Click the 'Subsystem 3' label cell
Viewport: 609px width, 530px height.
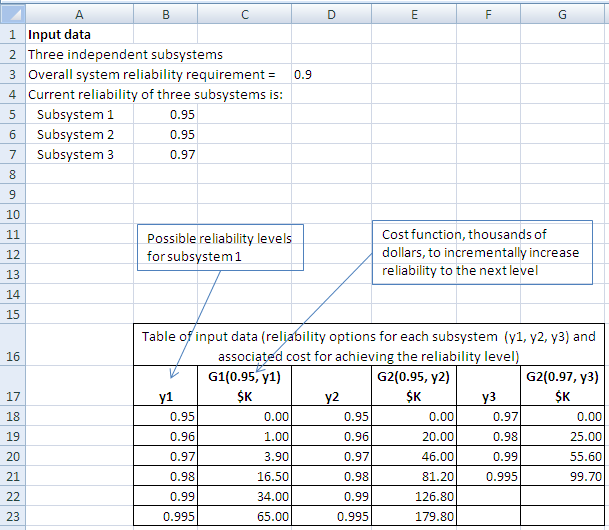[x=79, y=155]
